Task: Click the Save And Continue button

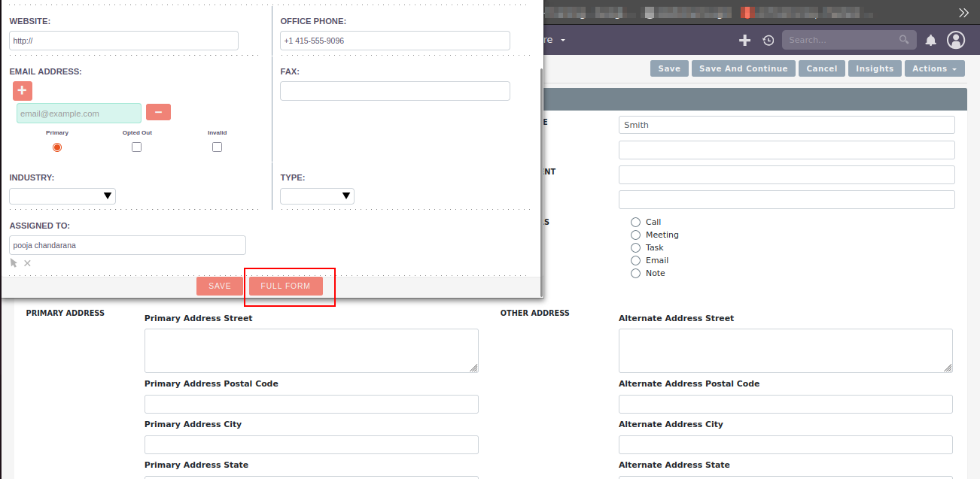Action: 743,68
